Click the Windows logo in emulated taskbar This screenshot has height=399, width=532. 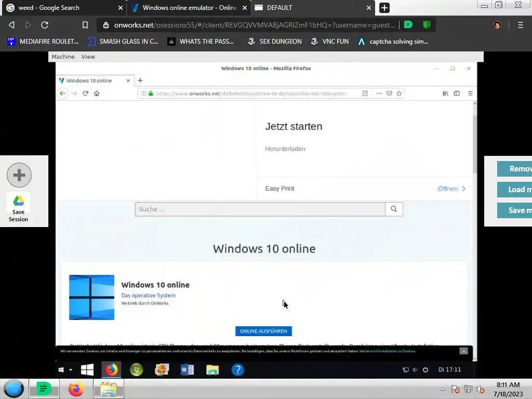click(x=87, y=370)
